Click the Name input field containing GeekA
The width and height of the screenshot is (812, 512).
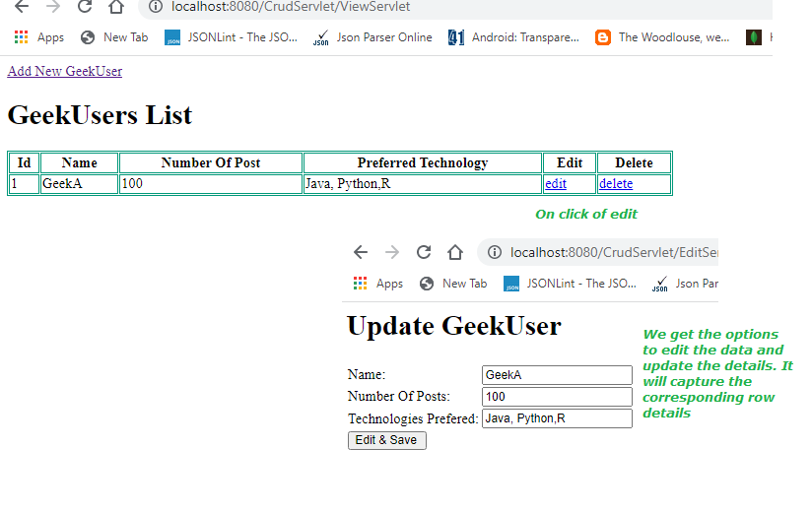point(557,375)
